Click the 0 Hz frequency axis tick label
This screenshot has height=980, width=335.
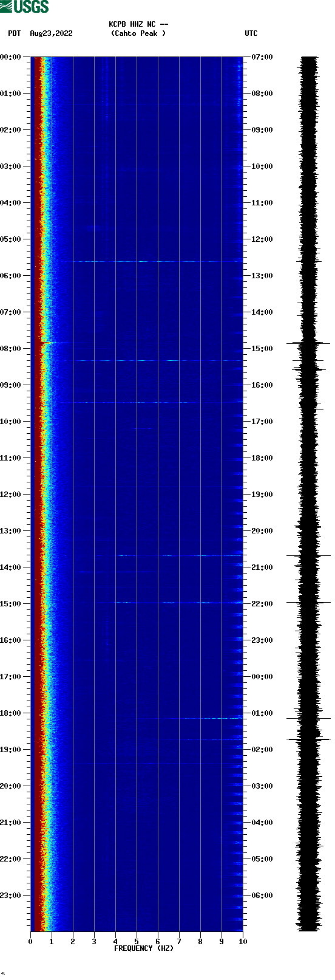[30, 942]
